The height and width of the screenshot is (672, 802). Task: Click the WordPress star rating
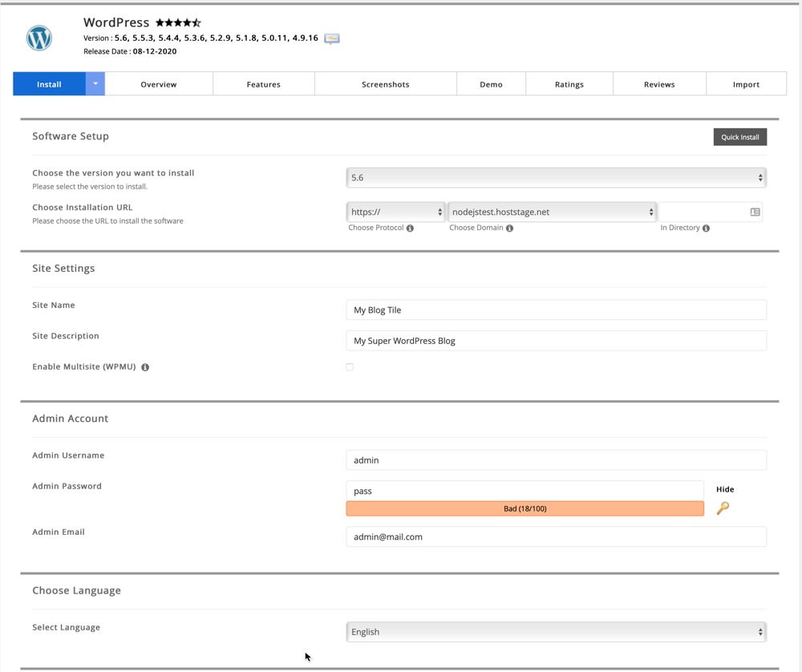178,22
